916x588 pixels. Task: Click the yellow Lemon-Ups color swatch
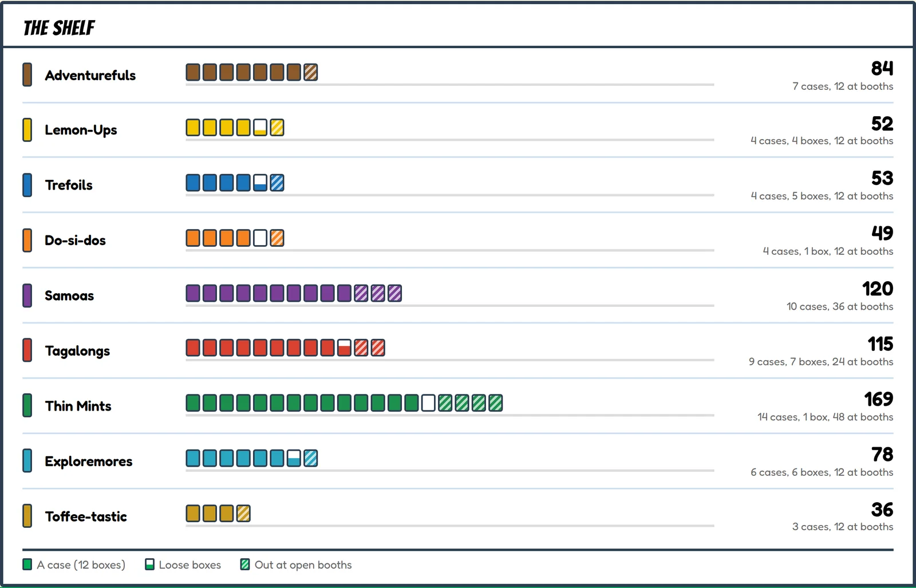(x=27, y=129)
